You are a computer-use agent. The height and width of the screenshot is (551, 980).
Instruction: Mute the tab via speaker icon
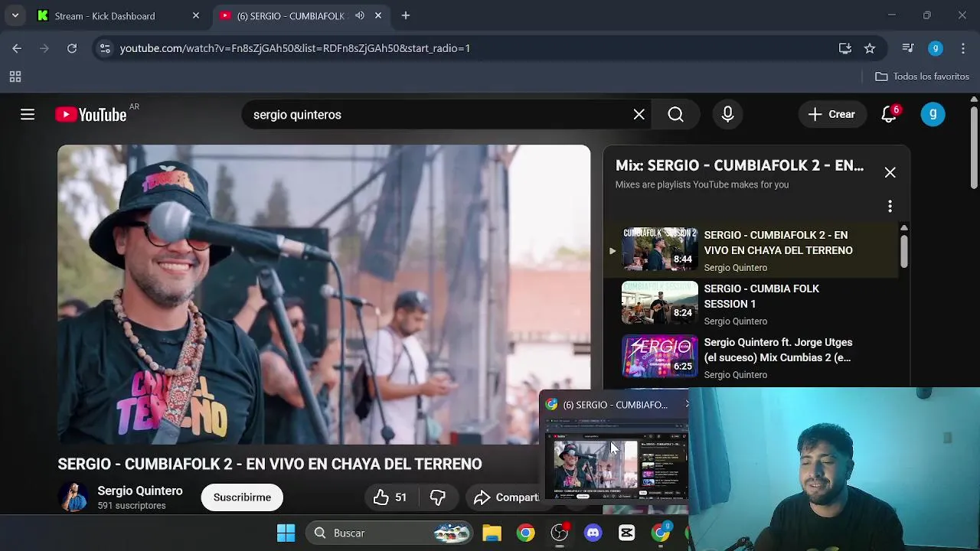[360, 15]
